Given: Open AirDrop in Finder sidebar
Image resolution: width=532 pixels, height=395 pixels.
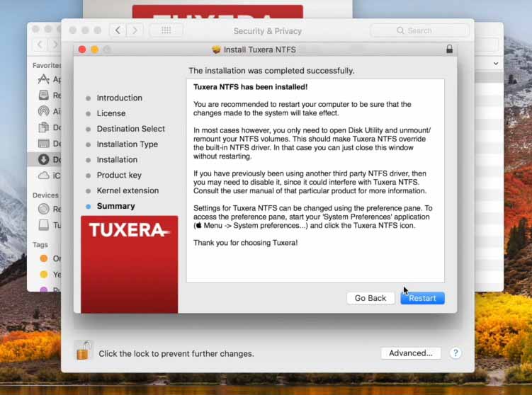Looking at the screenshot, I should tap(49, 111).
